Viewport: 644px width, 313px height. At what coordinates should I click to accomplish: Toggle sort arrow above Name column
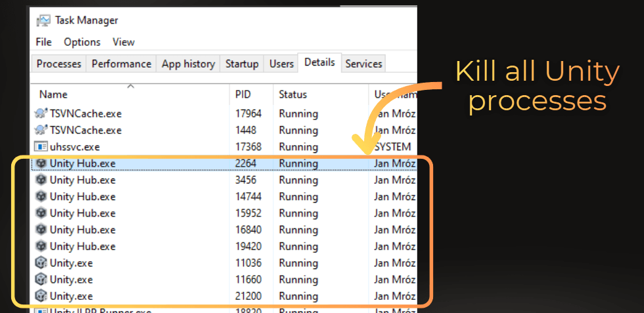[x=131, y=86]
